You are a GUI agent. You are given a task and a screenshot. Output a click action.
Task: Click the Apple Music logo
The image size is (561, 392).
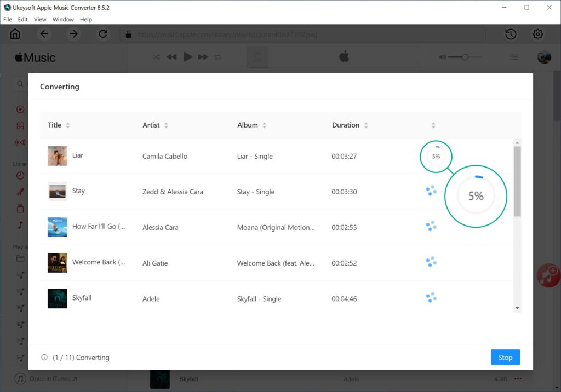pyautogui.click(x=35, y=57)
